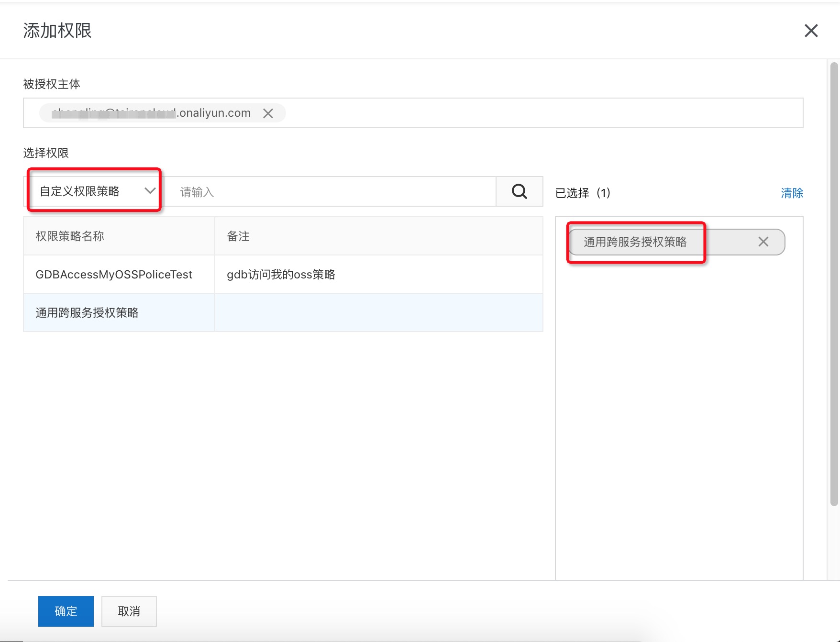Image resolution: width=840 pixels, height=642 pixels.
Task: Confirm with the 确定 button
Action: (66, 611)
